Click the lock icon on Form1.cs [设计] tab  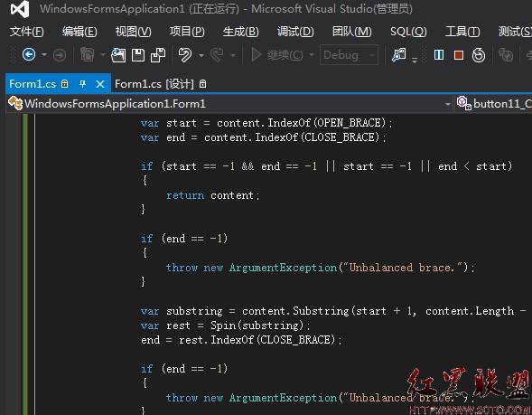(202, 83)
